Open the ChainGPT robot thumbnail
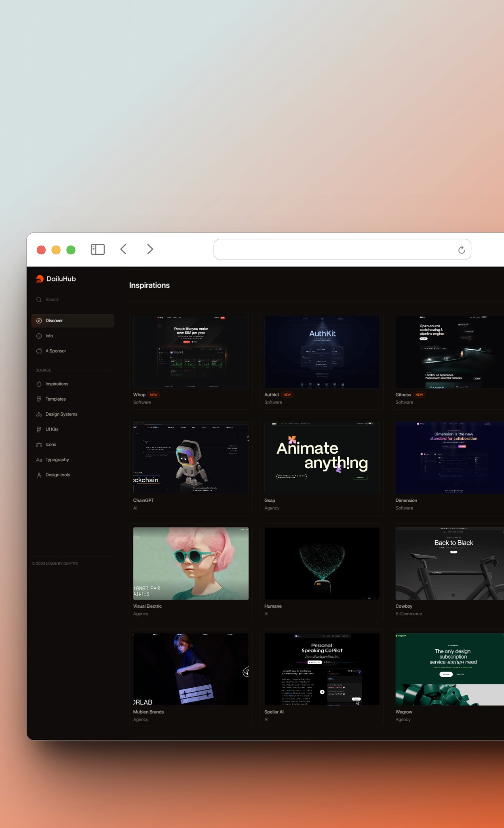Screen dimensions: 504x828 click(x=191, y=458)
